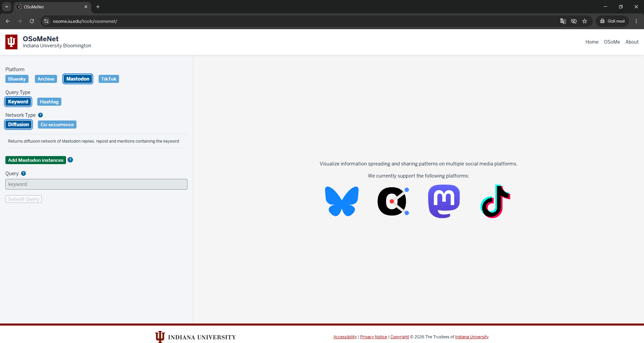Image resolution: width=644 pixels, height=343 pixels.
Task: Open the Copyright footer link
Action: click(399, 337)
